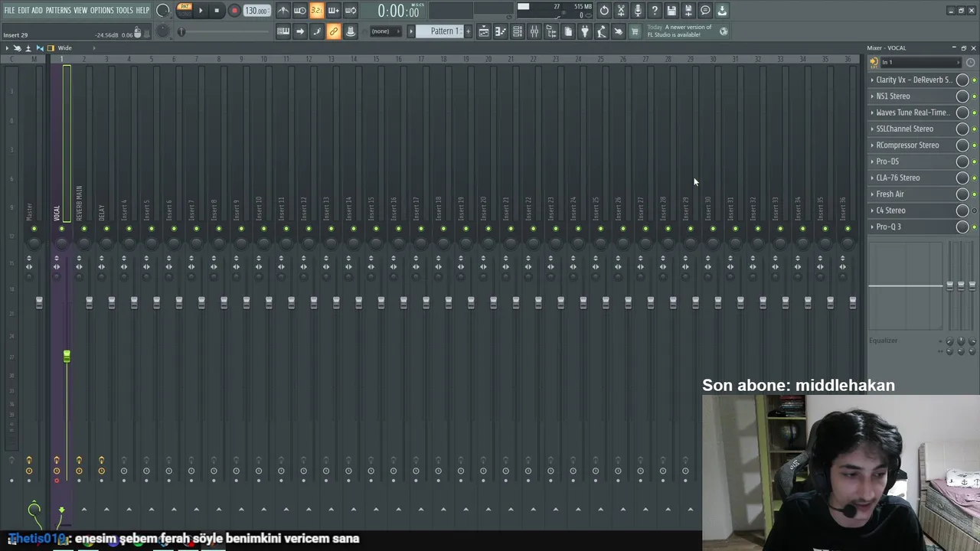Viewport: 980px width, 551px height.
Task: Expand SSLChannel Stereo slot arrow
Action: pos(872,129)
